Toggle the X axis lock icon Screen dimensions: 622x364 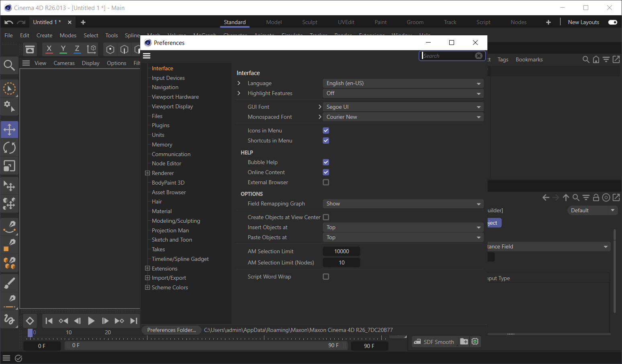(49, 49)
